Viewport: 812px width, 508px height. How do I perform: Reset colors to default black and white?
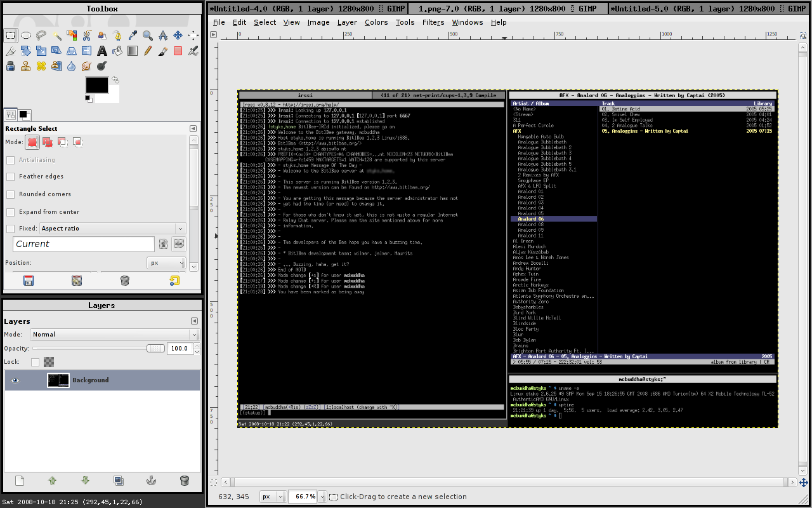click(88, 98)
